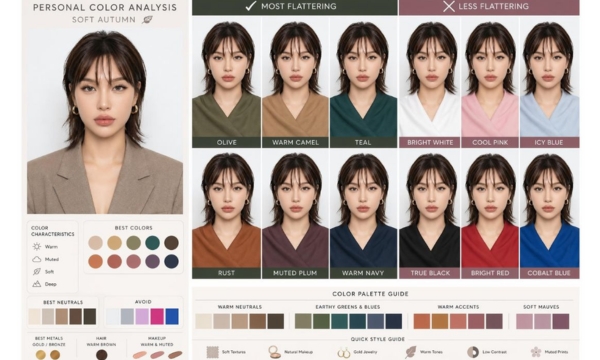Viewport: 600px width, 360px height.
Task: Pick the dark brown swatch in Best Colors
Action: (x=171, y=243)
